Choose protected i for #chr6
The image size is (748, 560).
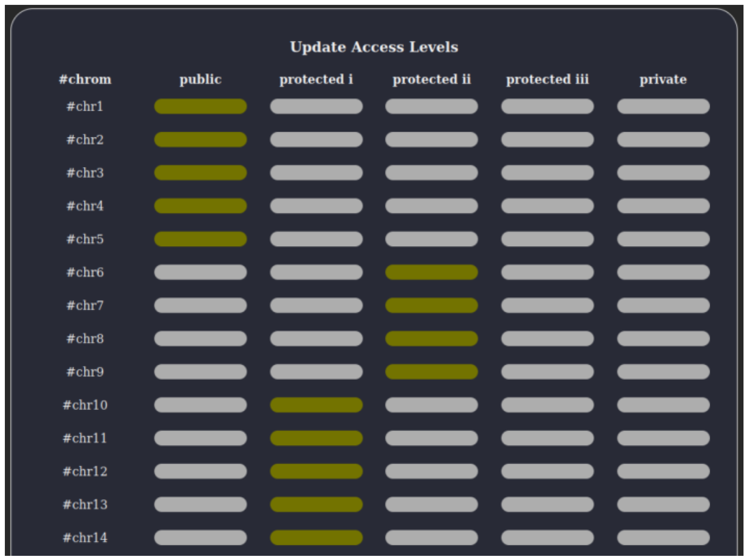(316, 272)
